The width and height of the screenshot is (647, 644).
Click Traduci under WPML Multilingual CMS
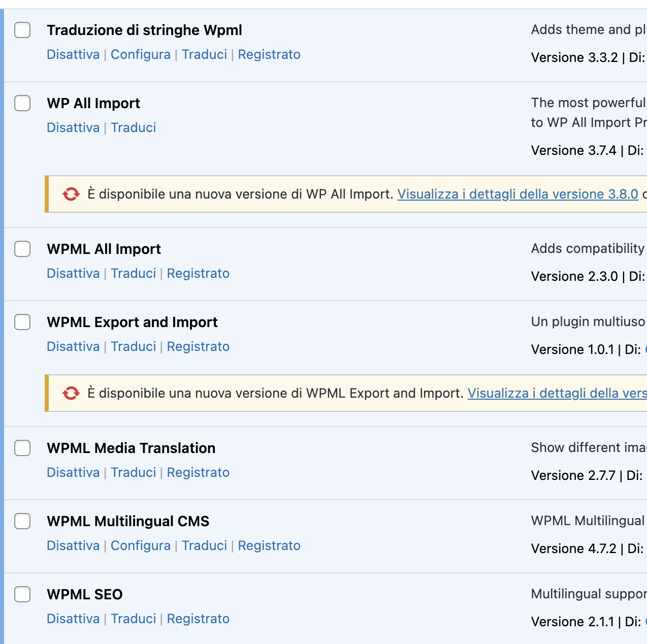click(205, 545)
